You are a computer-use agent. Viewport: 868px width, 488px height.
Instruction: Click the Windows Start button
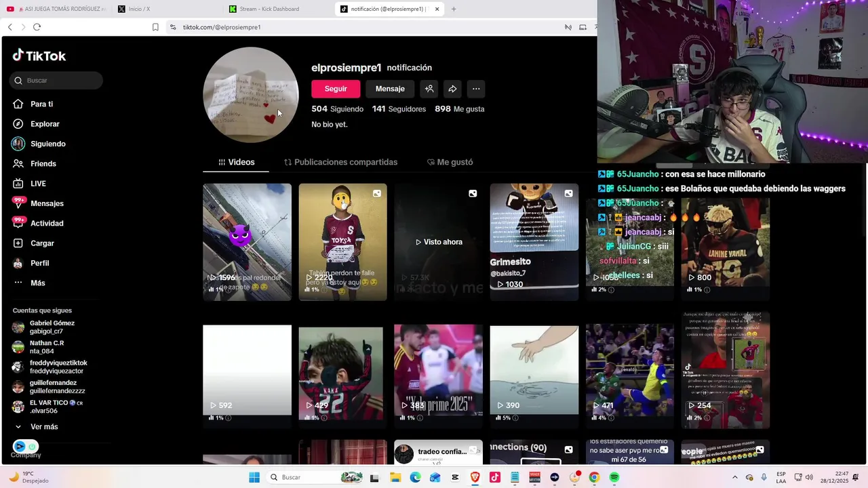[x=254, y=477]
